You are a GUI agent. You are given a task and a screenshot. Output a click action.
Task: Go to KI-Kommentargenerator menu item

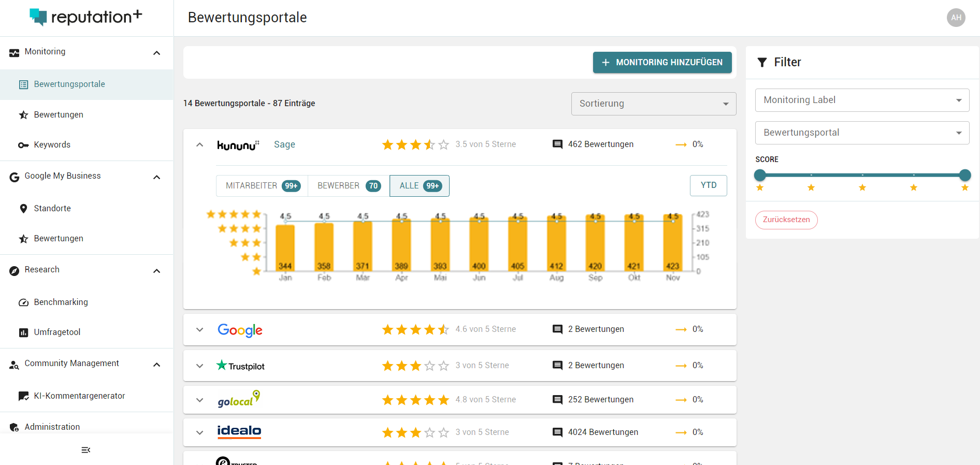tap(79, 396)
